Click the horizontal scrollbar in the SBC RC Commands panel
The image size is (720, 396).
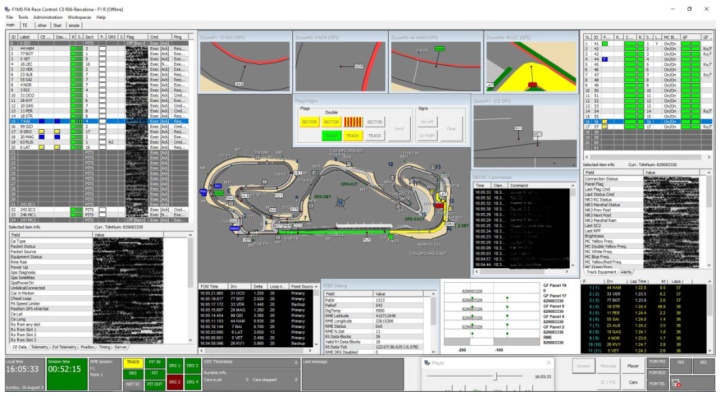click(523, 272)
